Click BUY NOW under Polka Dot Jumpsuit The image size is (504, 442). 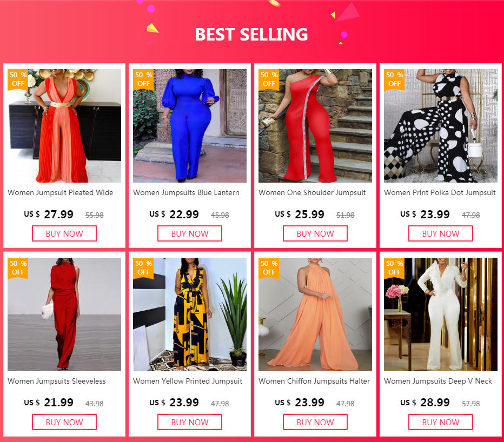(x=441, y=233)
